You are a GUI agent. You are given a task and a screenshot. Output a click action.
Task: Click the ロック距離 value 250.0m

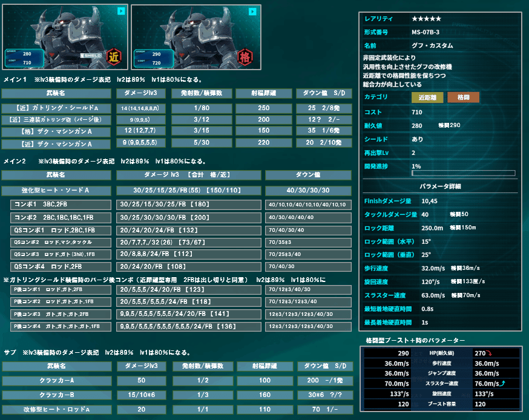(432, 228)
